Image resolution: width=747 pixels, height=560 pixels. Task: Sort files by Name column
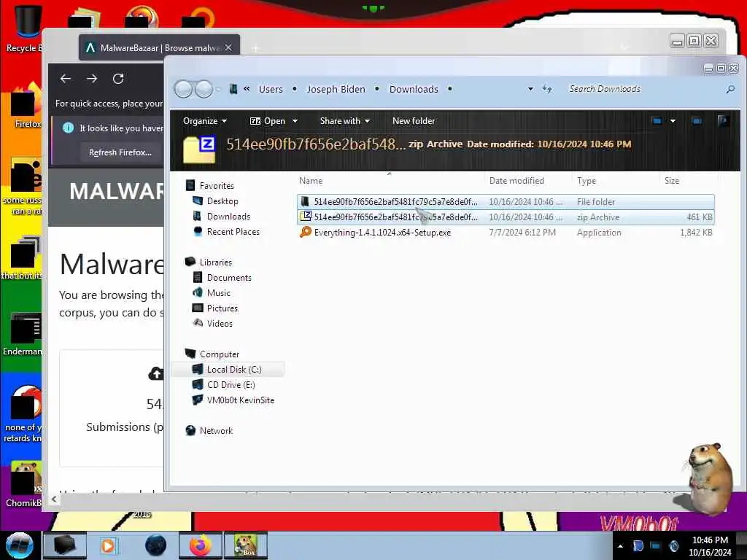click(x=311, y=181)
